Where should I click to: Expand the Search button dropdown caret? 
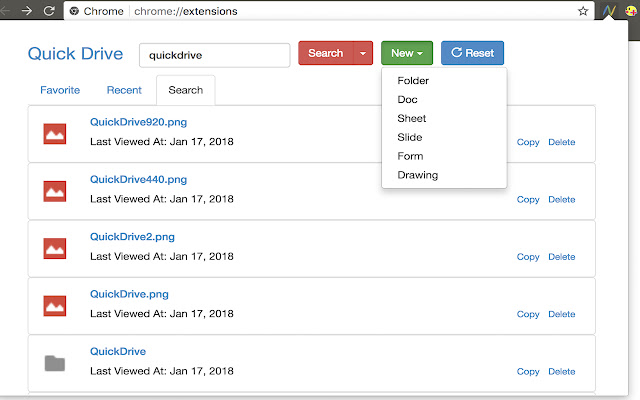click(363, 53)
